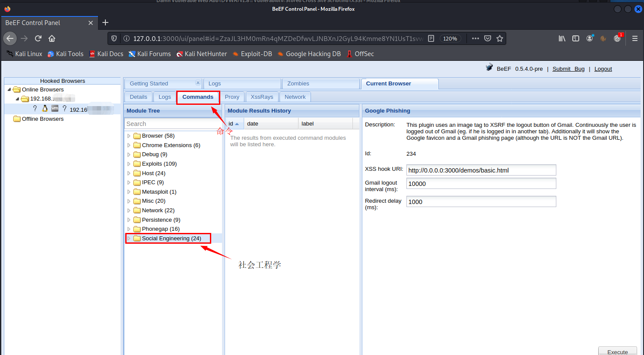Click the extension icon with red badge
The height and width of the screenshot is (355, 644).
pyautogui.click(x=618, y=38)
